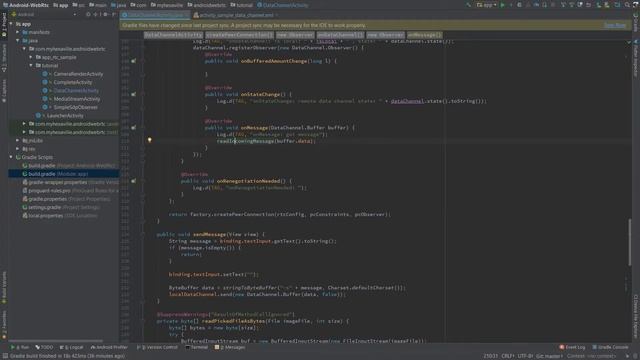Click the UTF-8 encoding status bar entry

click(525, 356)
